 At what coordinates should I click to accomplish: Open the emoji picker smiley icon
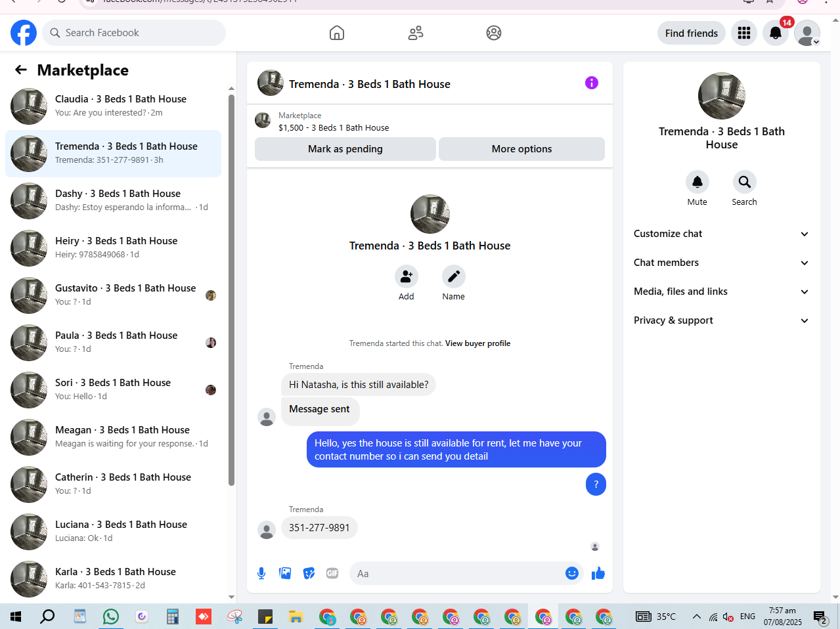(x=572, y=573)
